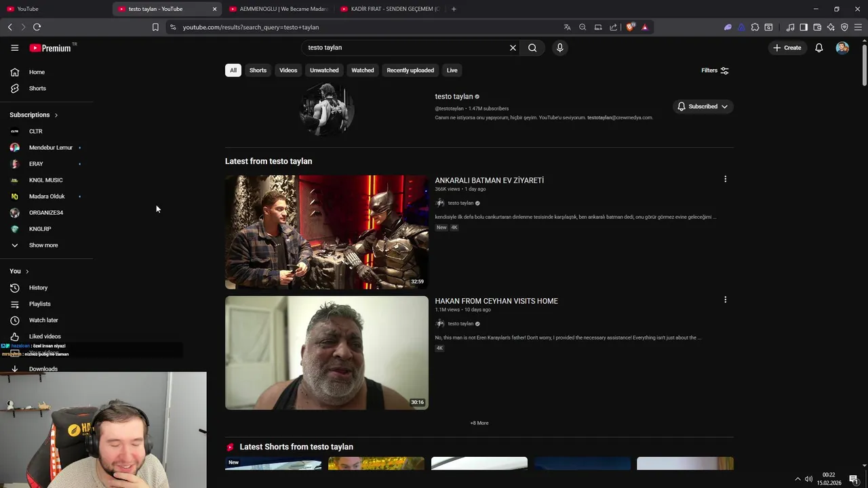The height and width of the screenshot is (488, 868).
Task: Open the KNGL MUSIC subscription
Action: (46, 180)
